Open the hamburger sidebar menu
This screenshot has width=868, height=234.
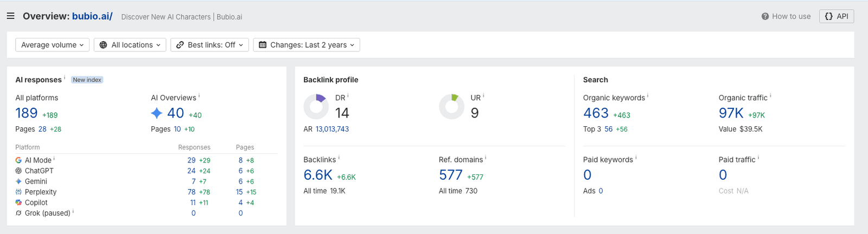[10, 16]
